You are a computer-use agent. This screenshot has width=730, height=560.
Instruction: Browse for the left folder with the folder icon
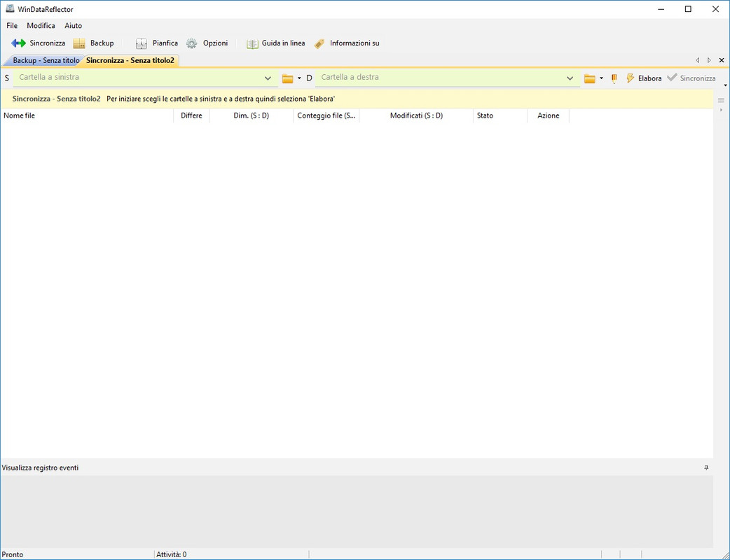click(287, 78)
